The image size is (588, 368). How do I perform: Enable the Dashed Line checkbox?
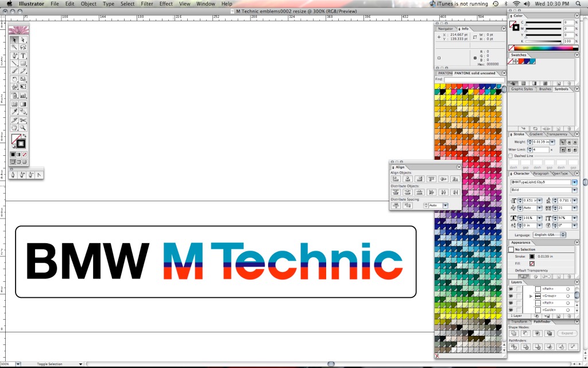pos(510,156)
